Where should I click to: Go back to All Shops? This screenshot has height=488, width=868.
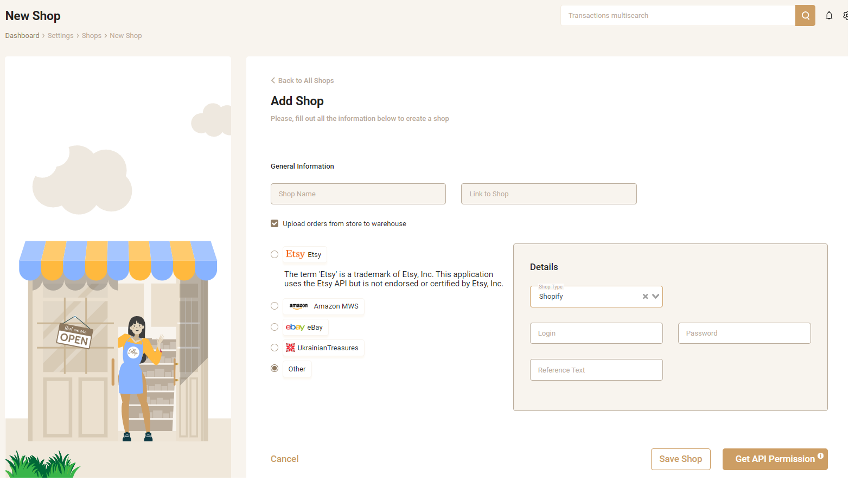coord(302,80)
